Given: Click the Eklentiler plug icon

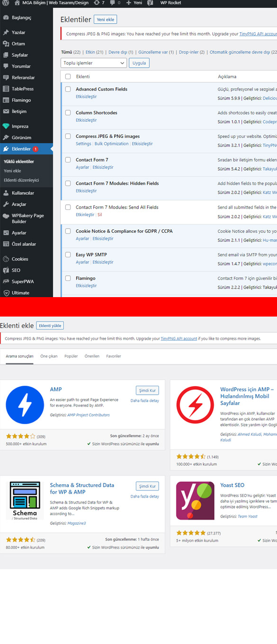Looking at the screenshot, I should click(6, 149).
